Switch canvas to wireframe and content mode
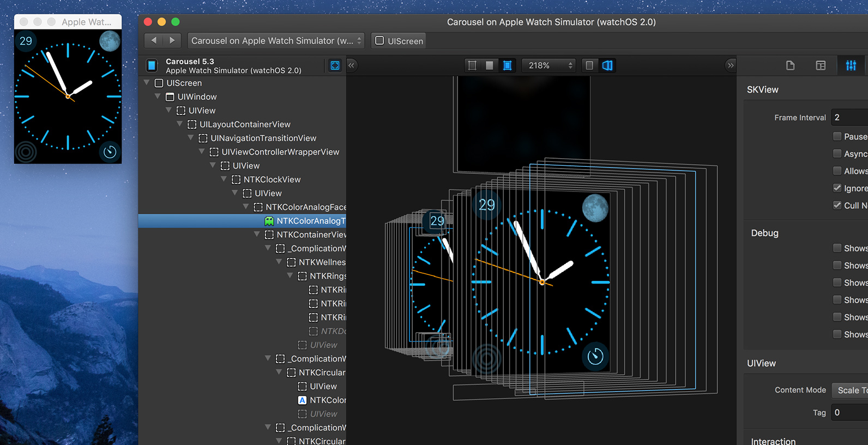 click(507, 65)
